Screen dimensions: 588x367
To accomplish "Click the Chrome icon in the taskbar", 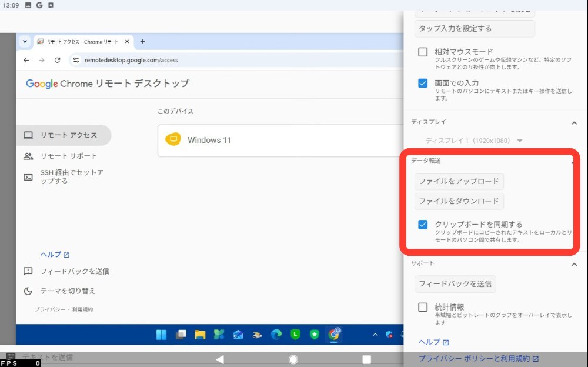I will (334, 333).
